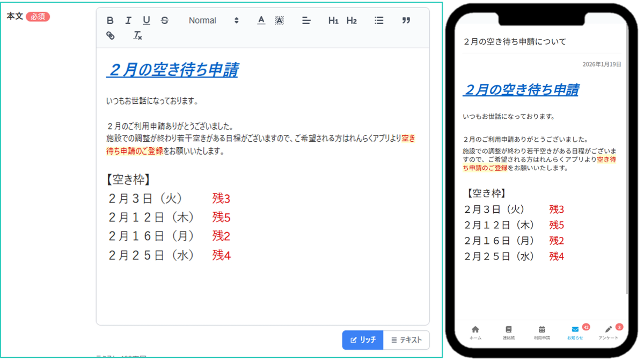Image resolution: width=644 pixels, height=361 pixels.
Task: Switch to the お知らせ tab in phone preview
Action: pyautogui.click(x=575, y=332)
